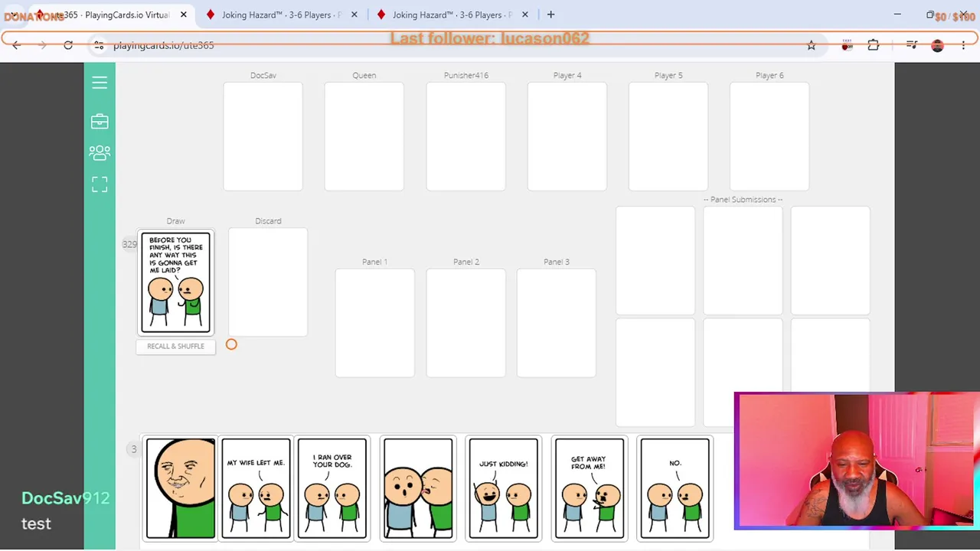Click the DocSav player card holder
The height and width of the screenshot is (551, 980).
(263, 136)
